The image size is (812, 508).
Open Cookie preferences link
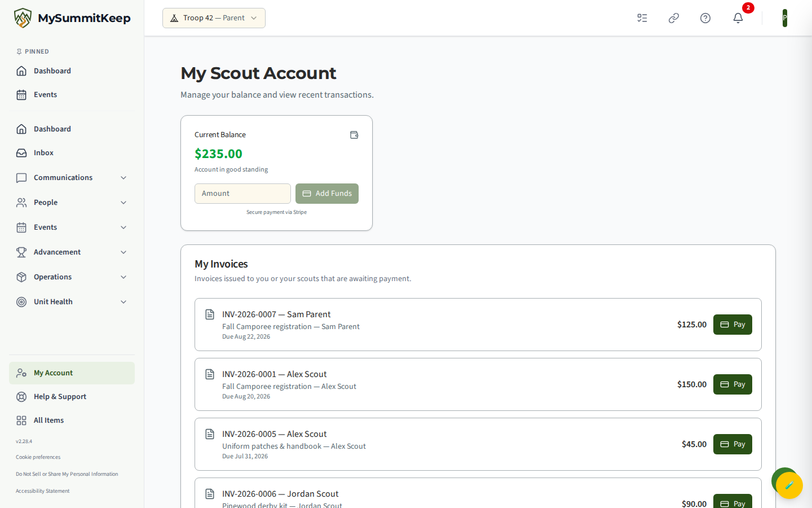pos(38,457)
